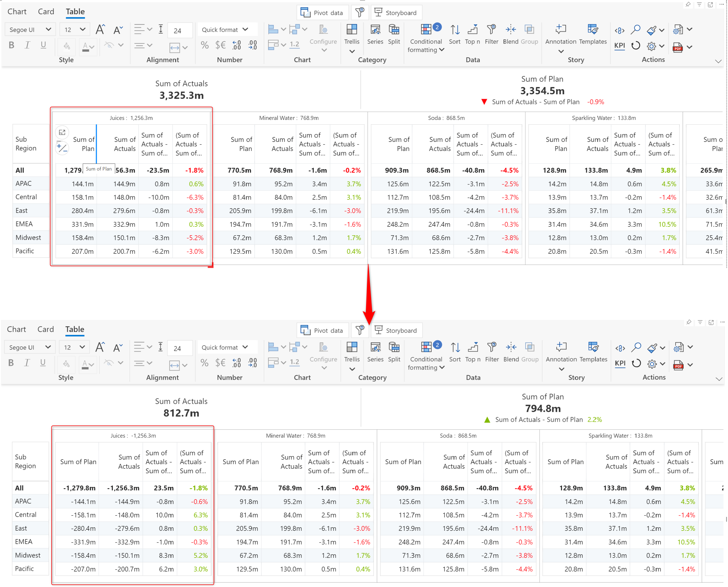This screenshot has width=728, height=587.
Task: Expand the Quick format dropdown
Action: pyautogui.click(x=225, y=29)
